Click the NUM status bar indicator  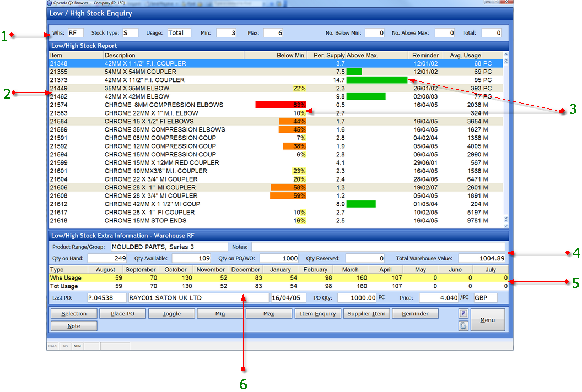click(x=77, y=346)
